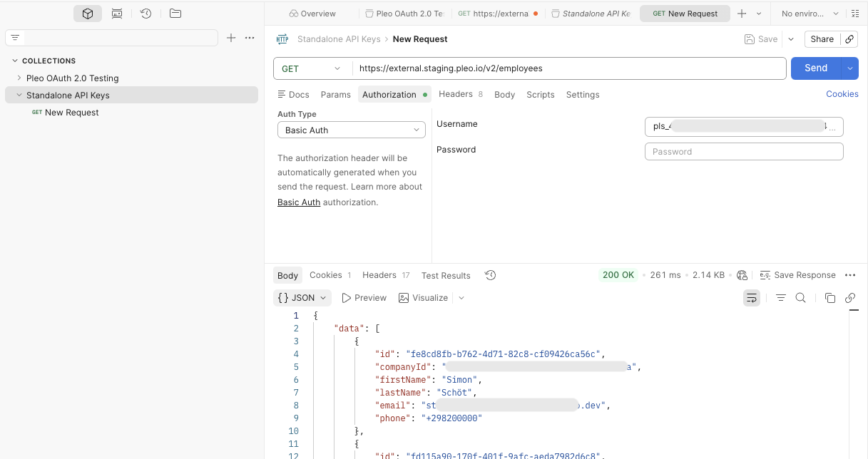The width and height of the screenshot is (868, 459).
Task: Open the three-dot menu beside Save Response
Action: (850, 275)
